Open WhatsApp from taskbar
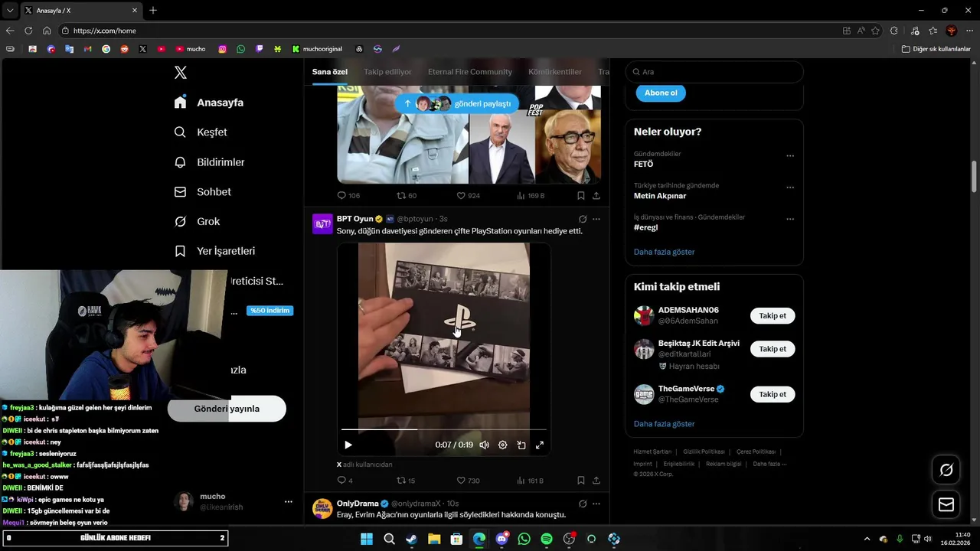The width and height of the screenshot is (980, 551). pyautogui.click(x=524, y=539)
